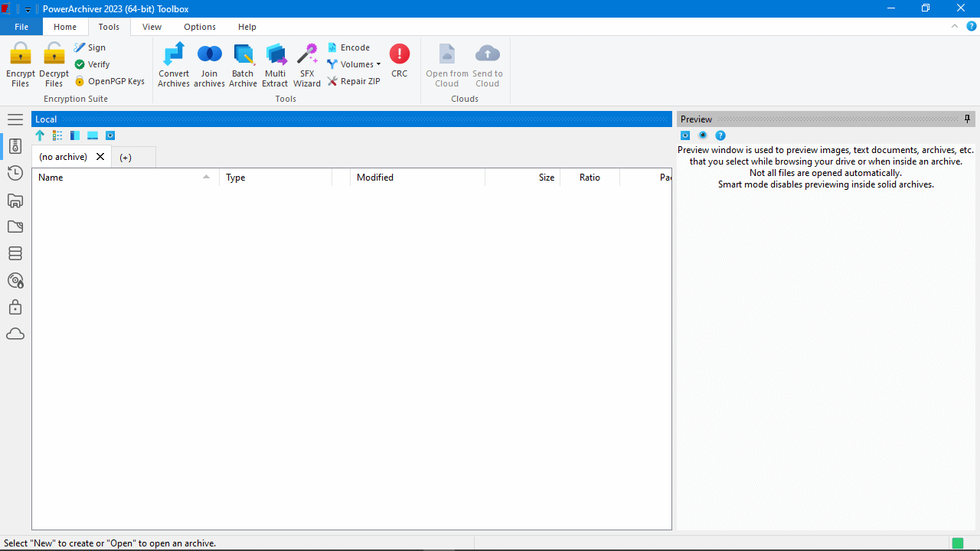Image resolution: width=980 pixels, height=551 pixels.
Task: Click the Sign button in Encryption Suite
Action: (x=90, y=47)
